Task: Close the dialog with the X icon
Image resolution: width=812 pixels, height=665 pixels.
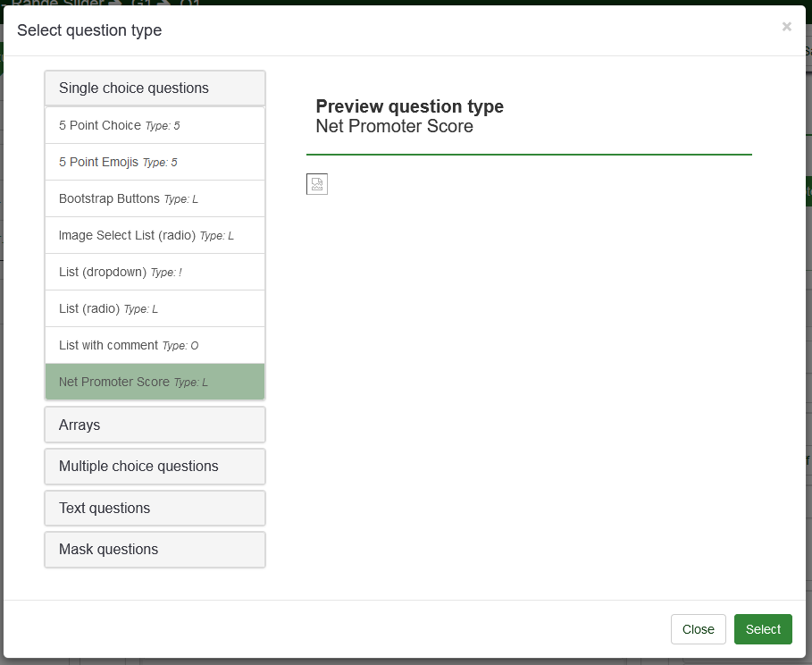Action: point(786,27)
